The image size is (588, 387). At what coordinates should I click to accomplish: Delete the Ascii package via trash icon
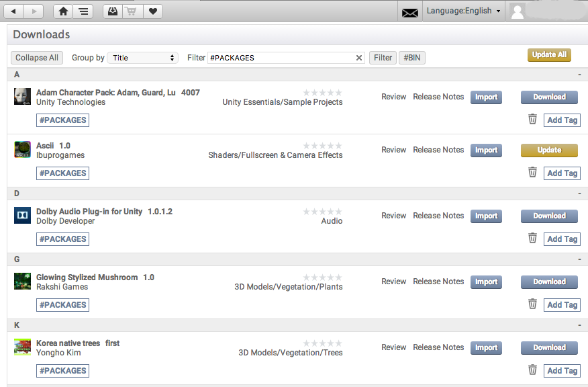[x=532, y=173]
